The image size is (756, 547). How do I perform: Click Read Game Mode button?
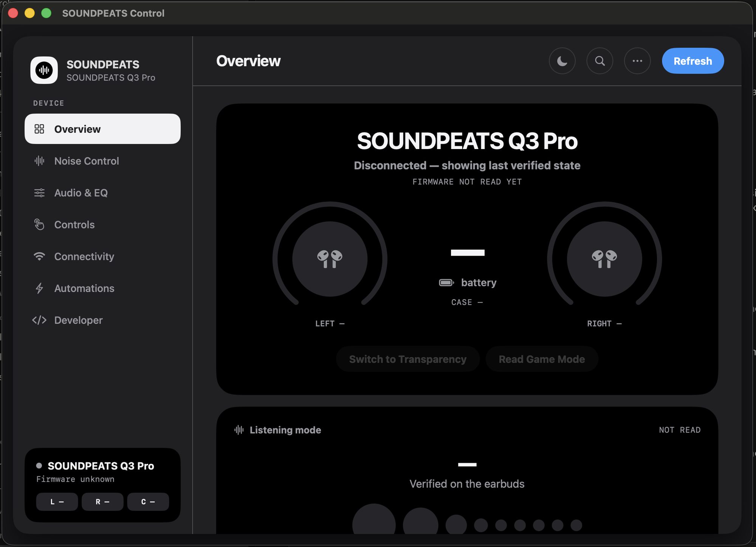pyautogui.click(x=542, y=359)
